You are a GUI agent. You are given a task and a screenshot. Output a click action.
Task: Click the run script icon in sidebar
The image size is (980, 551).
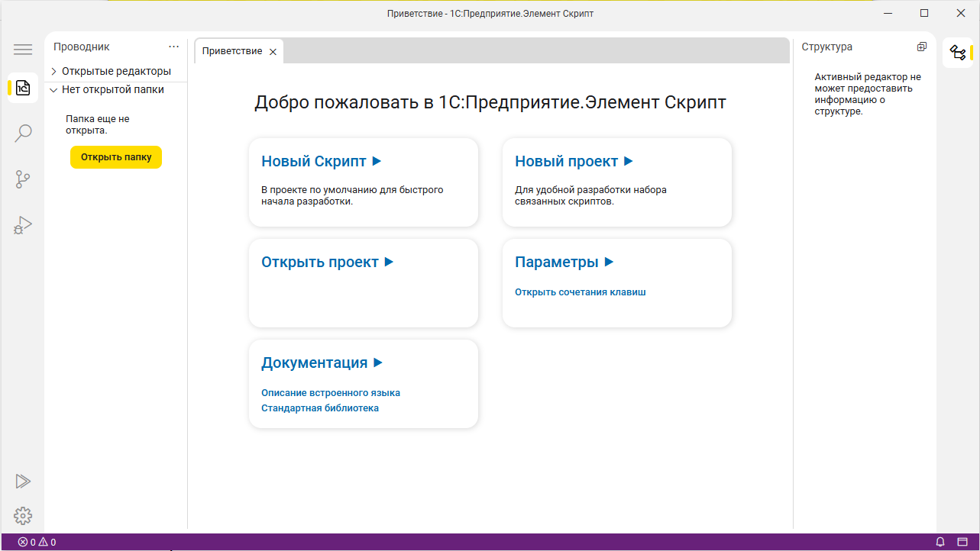pyautogui.click(x=23, y=481)
